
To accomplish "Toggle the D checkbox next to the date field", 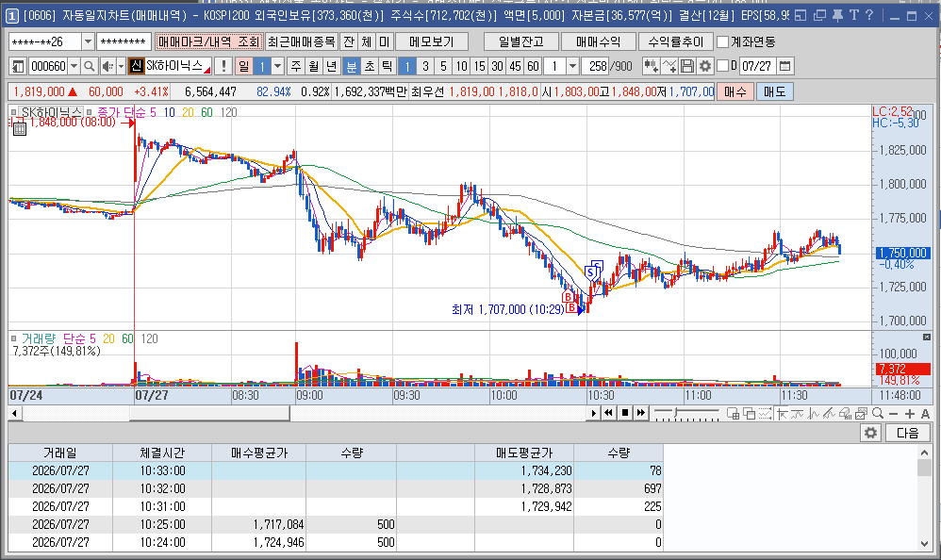I will point(723,65).
